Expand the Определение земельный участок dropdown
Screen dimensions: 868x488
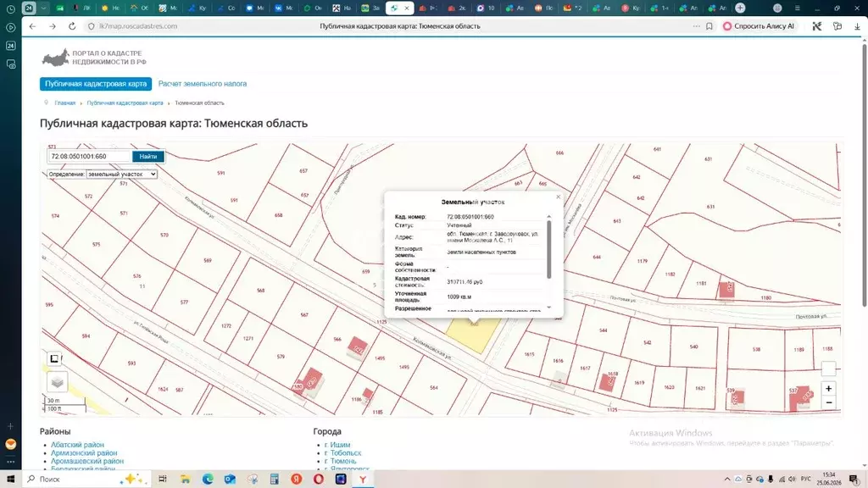tap(121, 174)
